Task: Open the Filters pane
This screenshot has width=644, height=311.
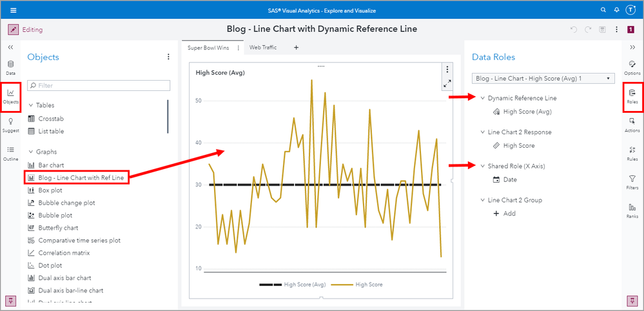Action: point(632,183)
